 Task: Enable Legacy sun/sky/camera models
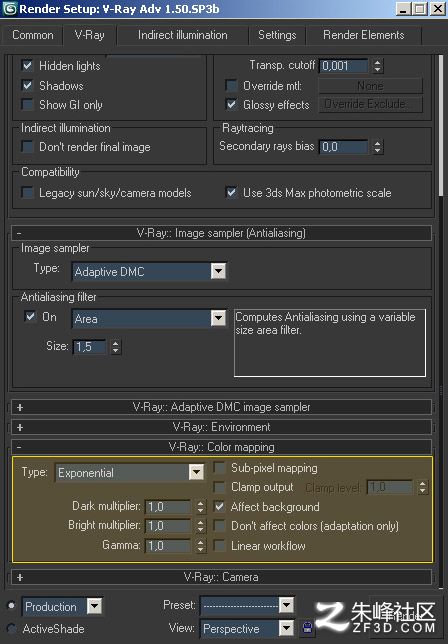[x=28, y=193]
